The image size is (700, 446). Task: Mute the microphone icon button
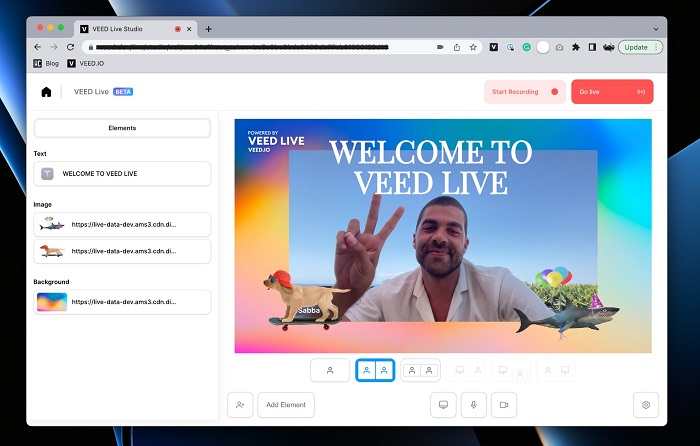[x=474, y=405]
